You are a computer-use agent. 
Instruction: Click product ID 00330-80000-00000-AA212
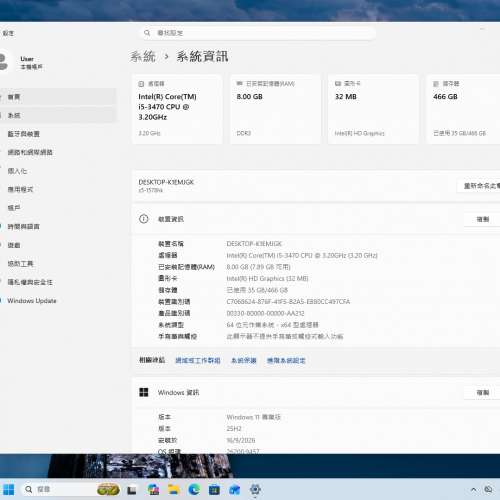[265, 313]
